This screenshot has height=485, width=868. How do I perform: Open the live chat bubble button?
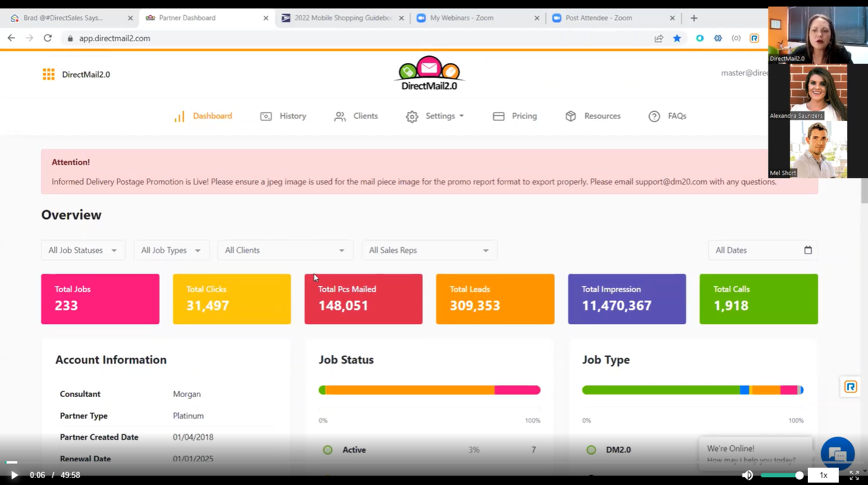838,454
